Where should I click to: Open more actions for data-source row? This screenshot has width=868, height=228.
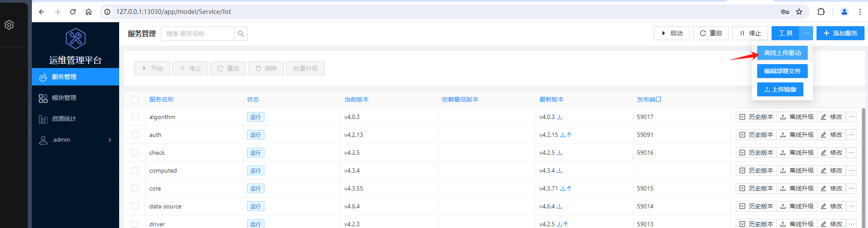[851, 206]
